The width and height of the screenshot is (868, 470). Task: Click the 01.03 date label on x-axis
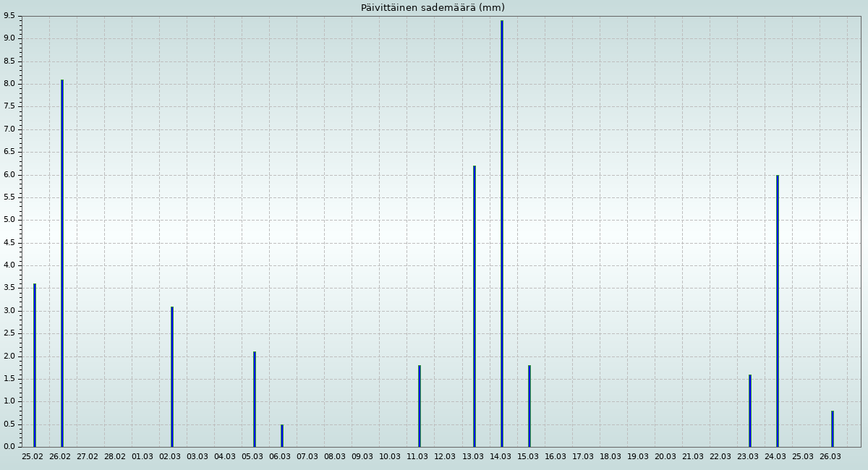tap(142, 457)
